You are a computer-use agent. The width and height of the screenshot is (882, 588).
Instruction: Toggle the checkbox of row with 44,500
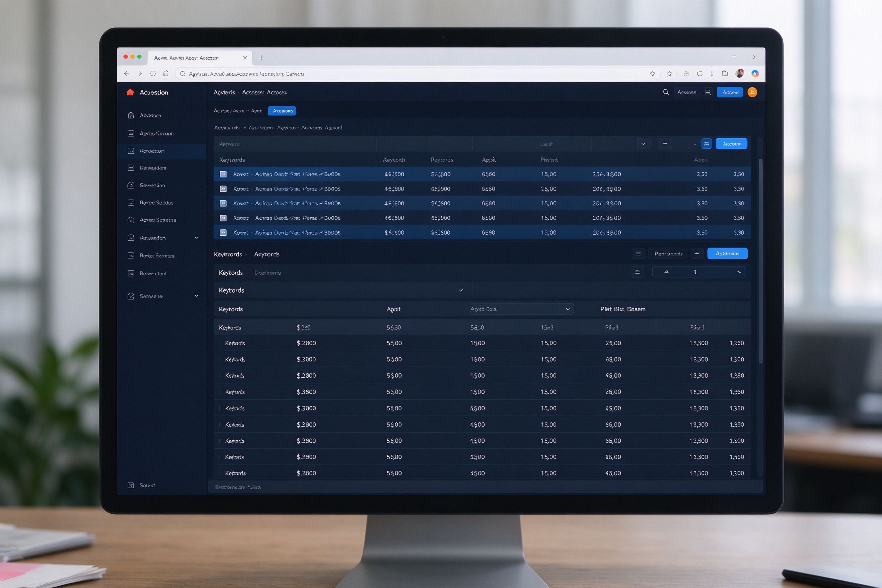coord(223,174)
